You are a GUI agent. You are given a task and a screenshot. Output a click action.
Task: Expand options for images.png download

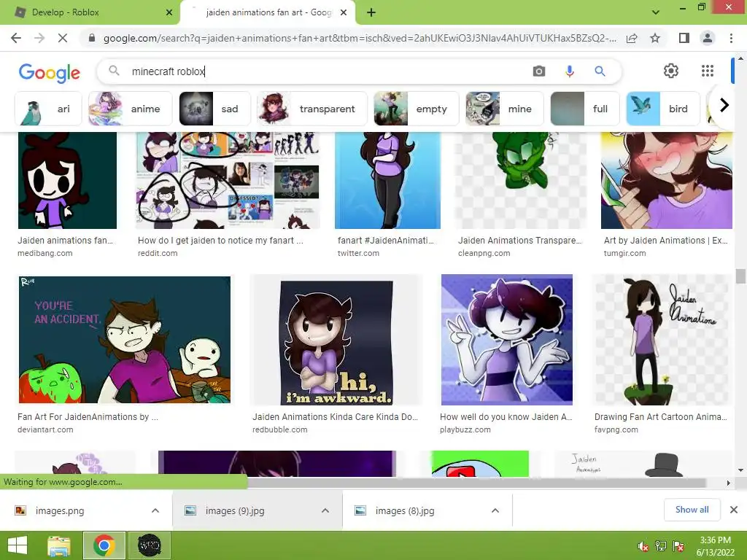click(x=155, y=510)
